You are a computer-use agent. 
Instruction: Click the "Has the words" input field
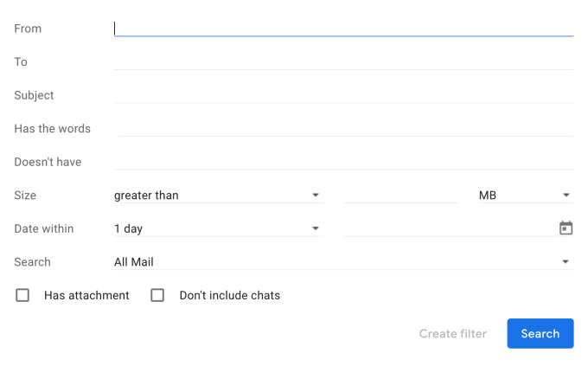click(x=343, y=128)
